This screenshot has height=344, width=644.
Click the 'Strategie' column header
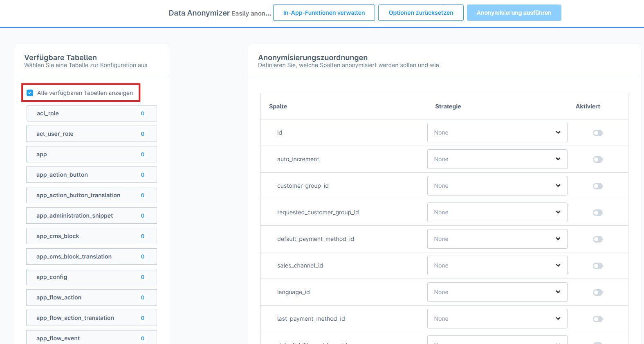click(448, 106)
